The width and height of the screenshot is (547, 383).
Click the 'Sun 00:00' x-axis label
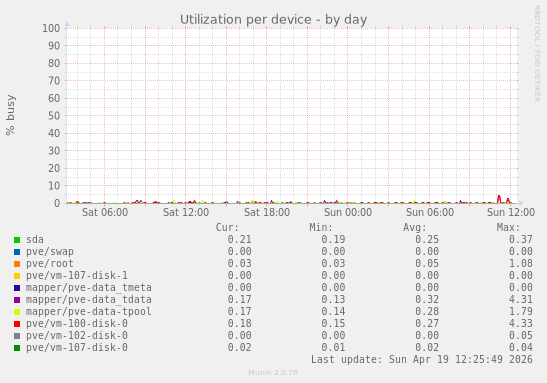[348, 212]
